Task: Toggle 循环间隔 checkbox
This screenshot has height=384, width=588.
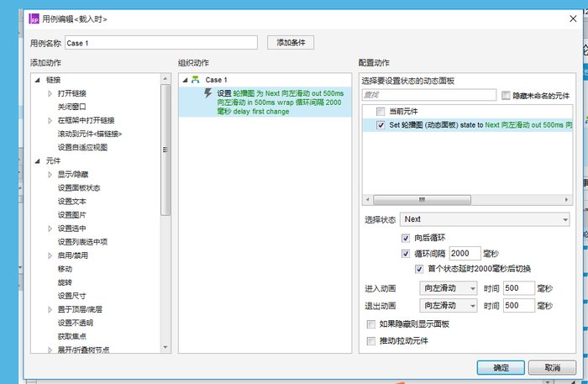Action: pos(406,254)
